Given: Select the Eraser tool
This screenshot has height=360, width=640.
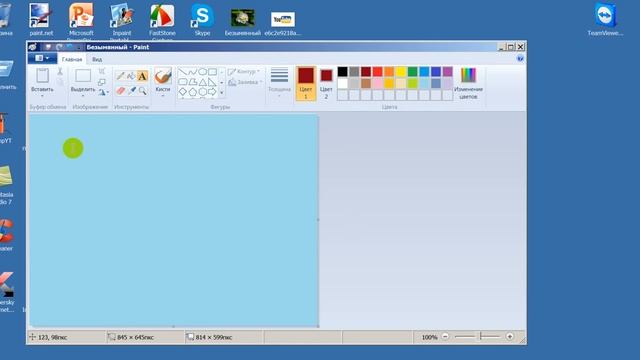Looking at the screenshot, I should [120, 90].
